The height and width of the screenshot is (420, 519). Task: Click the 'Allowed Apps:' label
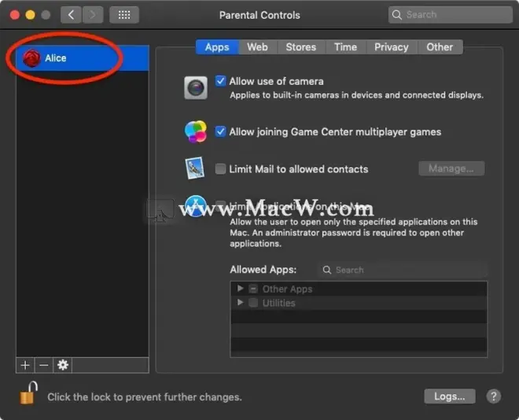[263, 270]
